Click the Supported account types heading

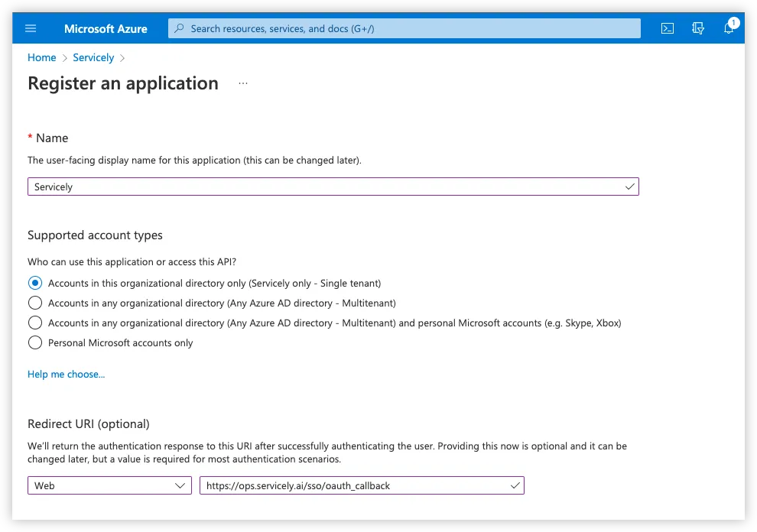pos(95,235)
